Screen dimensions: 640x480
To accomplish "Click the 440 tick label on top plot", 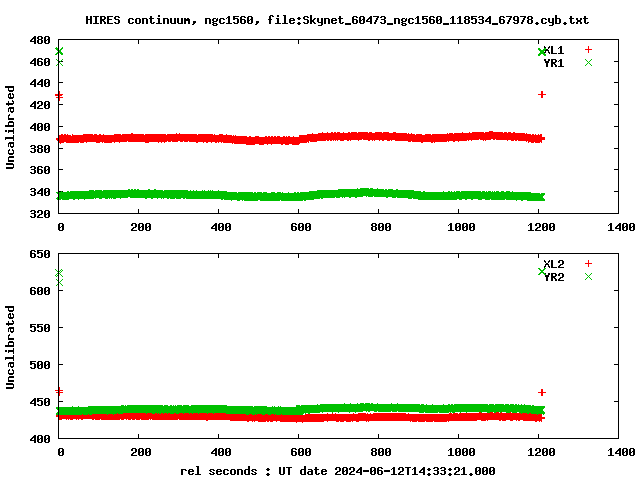I will [40, 84].
